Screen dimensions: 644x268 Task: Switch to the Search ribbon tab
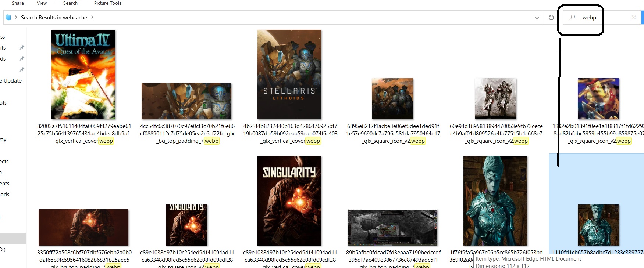[70, 3]
